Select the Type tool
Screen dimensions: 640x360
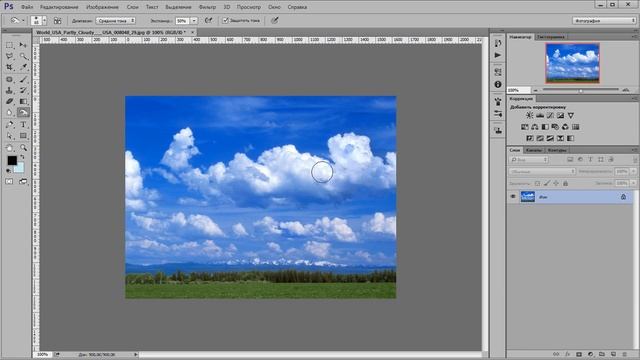23,124
